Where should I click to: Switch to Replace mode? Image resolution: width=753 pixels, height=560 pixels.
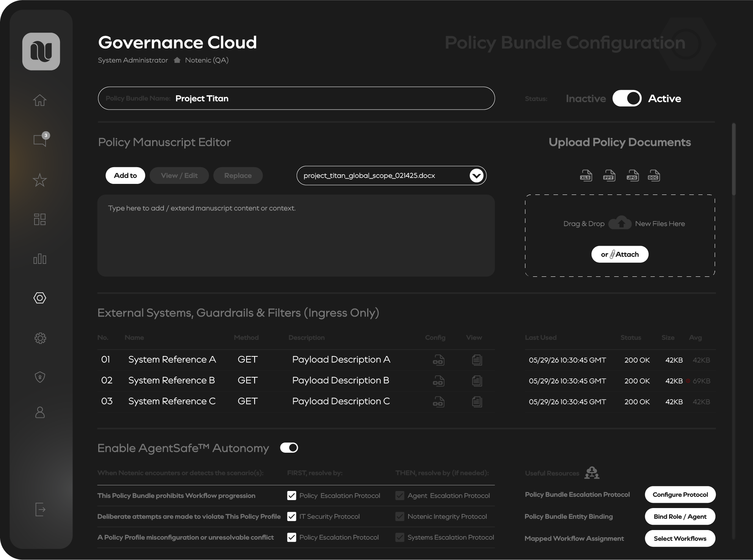(238, 176)
